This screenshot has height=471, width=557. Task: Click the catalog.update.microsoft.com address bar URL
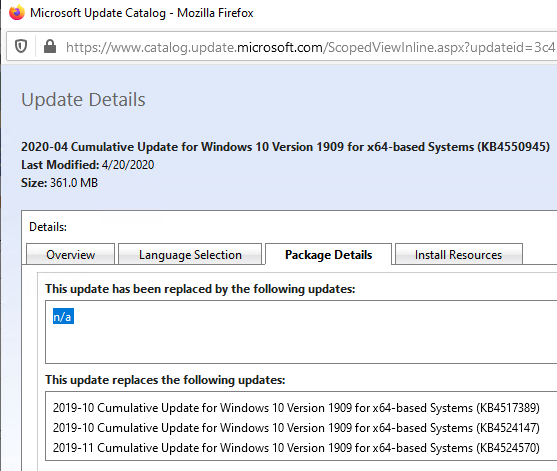click(x=310, y=47)
